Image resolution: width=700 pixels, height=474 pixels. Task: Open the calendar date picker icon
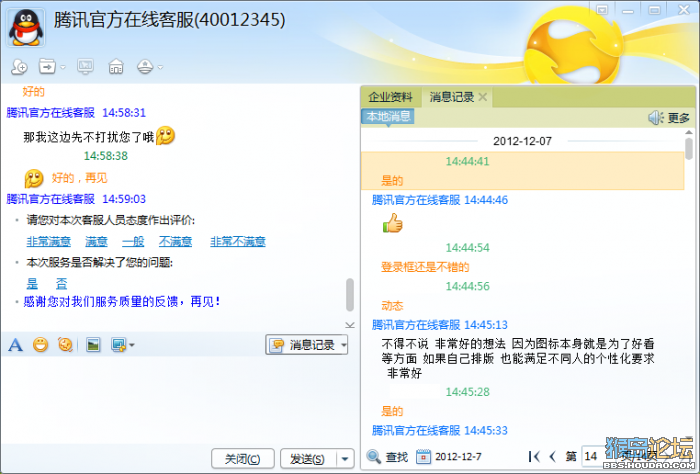click(423, 457)
